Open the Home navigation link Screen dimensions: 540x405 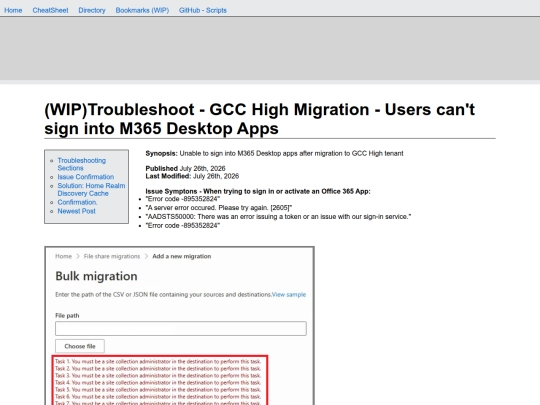click(x=13, y=10)
